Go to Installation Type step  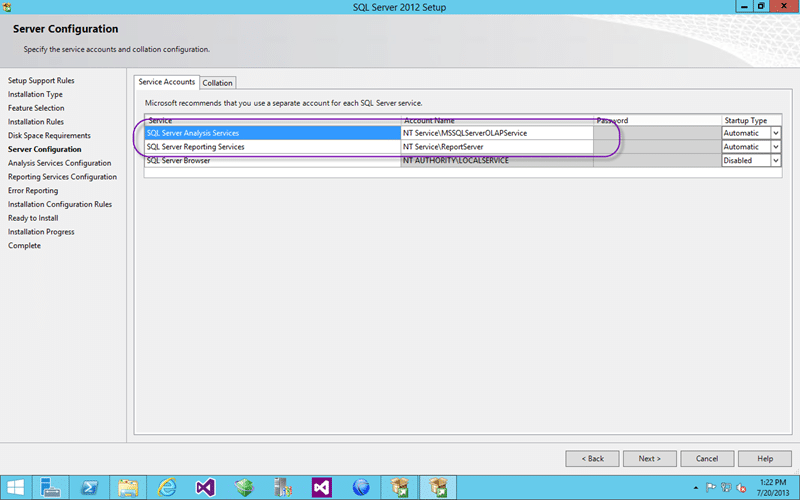click(x=35, y=94)
